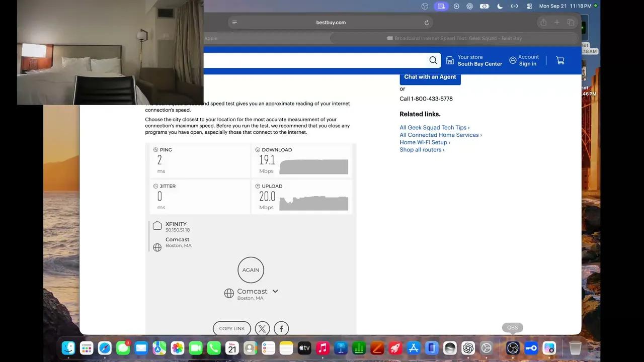The width and height of the screenshot is (644, 362).
Task: Click the OBS icon in the Dock
Action: (513, 348)
